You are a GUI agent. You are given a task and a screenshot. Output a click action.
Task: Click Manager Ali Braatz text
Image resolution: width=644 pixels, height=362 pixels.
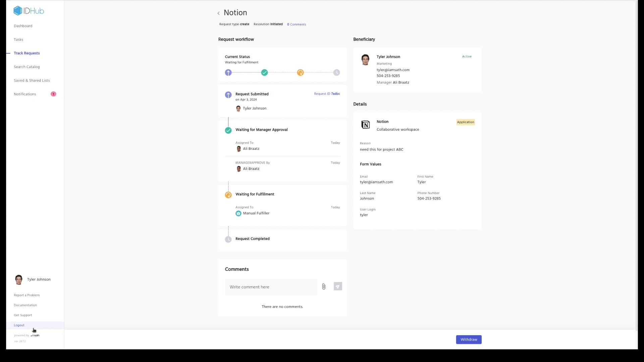pos(393,82)
